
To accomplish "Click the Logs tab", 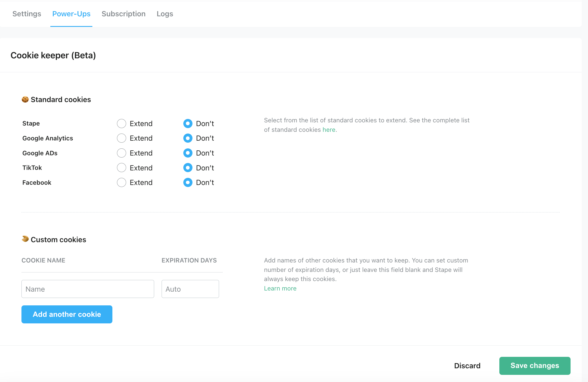I will 164,13.
